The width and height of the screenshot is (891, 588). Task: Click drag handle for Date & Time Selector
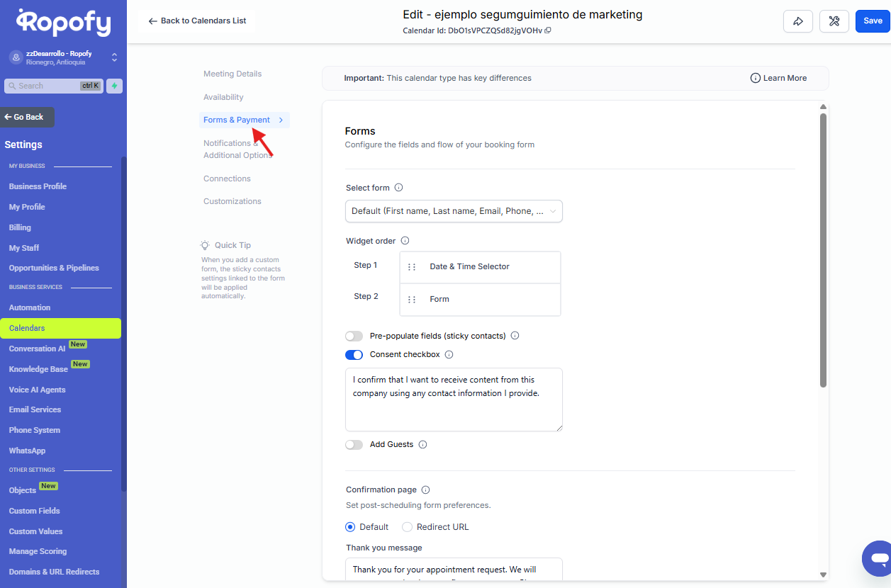click(x=412, y=267)
